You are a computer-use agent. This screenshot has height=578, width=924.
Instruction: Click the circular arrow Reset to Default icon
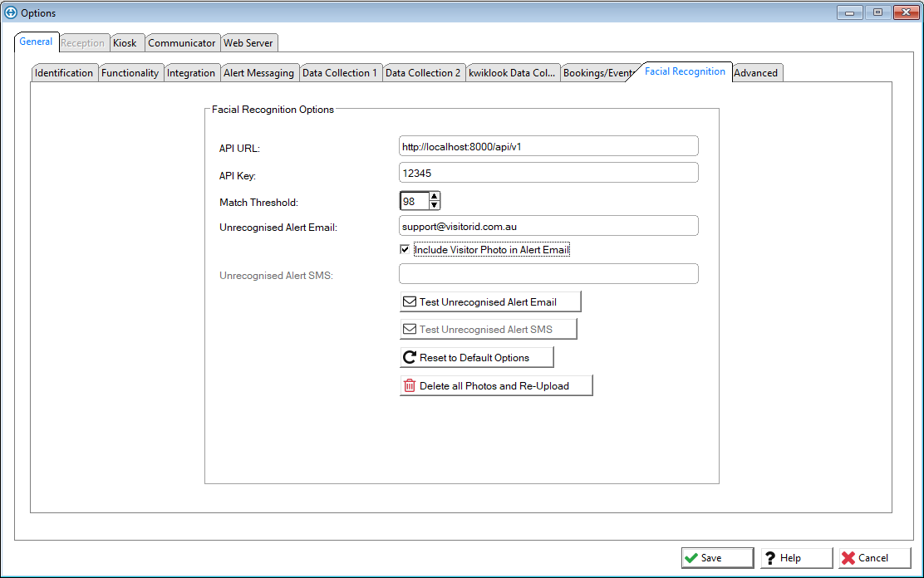409,358
